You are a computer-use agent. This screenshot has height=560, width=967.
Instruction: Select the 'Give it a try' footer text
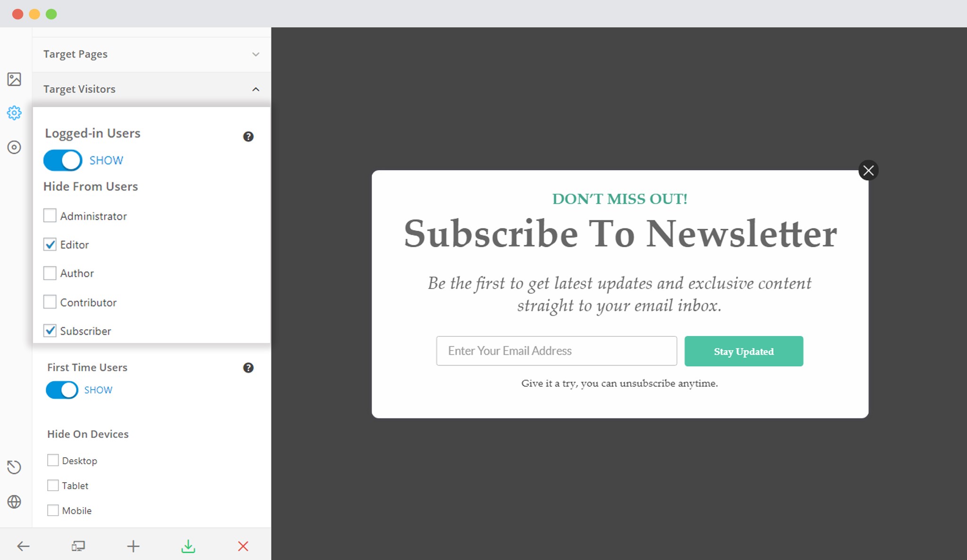619,383
